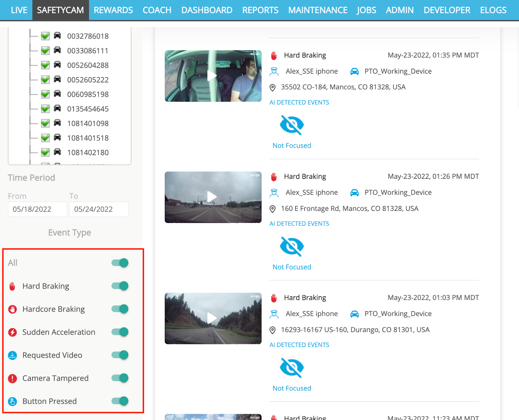
Task: Select the SAFETYCAM tab
Action: tap(60, 10)
